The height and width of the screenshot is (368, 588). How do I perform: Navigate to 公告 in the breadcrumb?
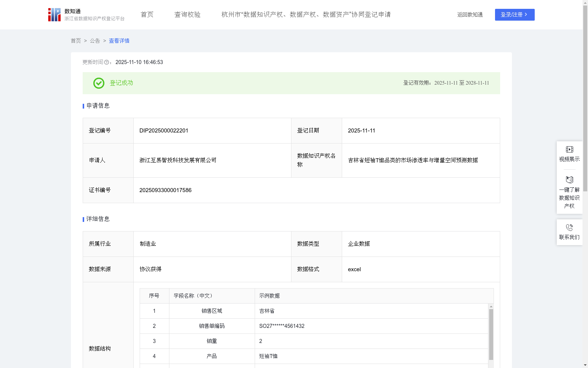(x=95, y=41)
